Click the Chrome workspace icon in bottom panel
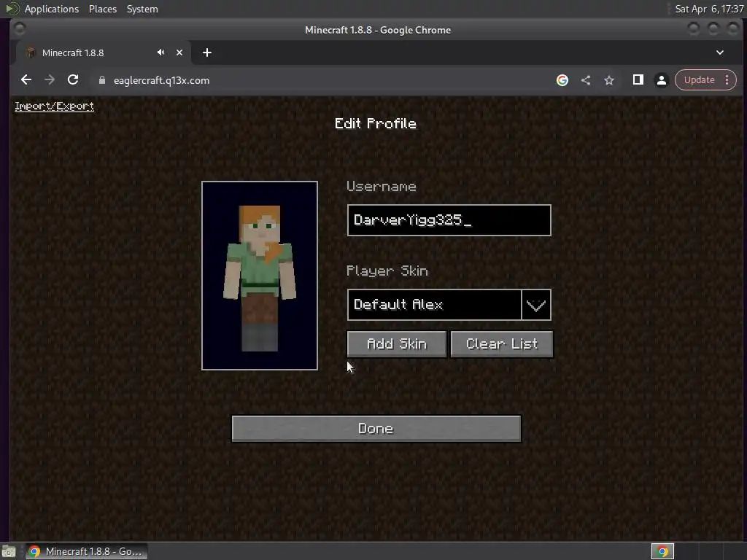 (662, 551)
